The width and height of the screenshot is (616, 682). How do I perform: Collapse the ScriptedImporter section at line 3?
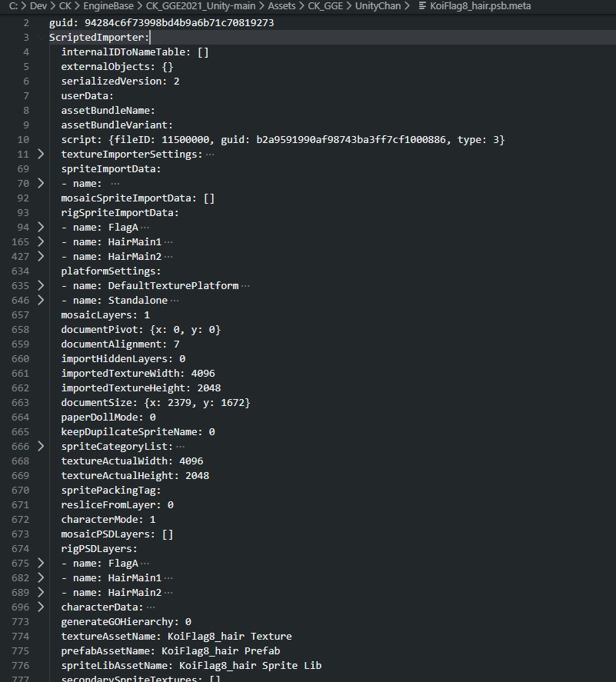[x=41, y=37]
